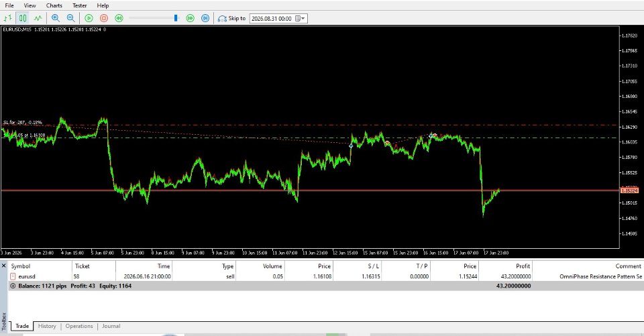Click trade time 2026.06.16 21:00:00
The image size is (644, 336).
(147, 276)
